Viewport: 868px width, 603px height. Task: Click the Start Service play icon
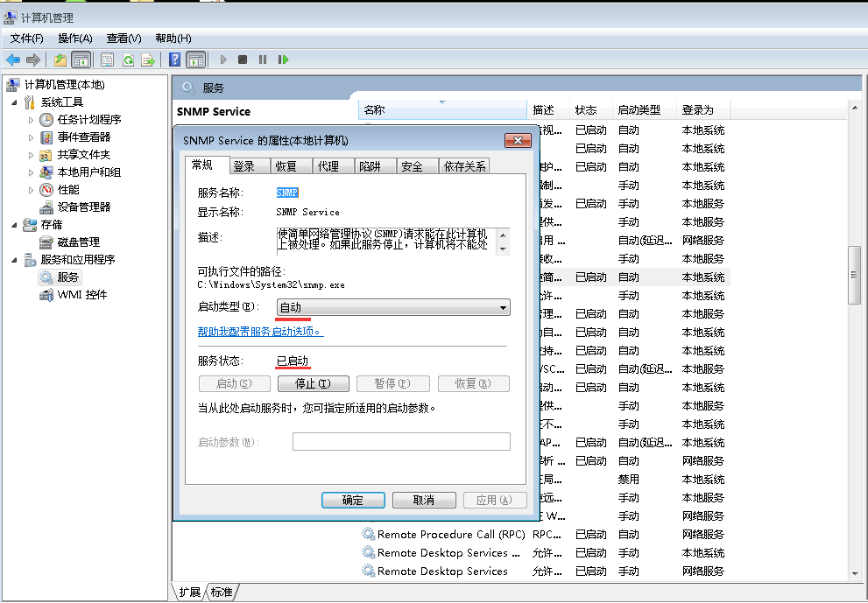pos(223,60)
